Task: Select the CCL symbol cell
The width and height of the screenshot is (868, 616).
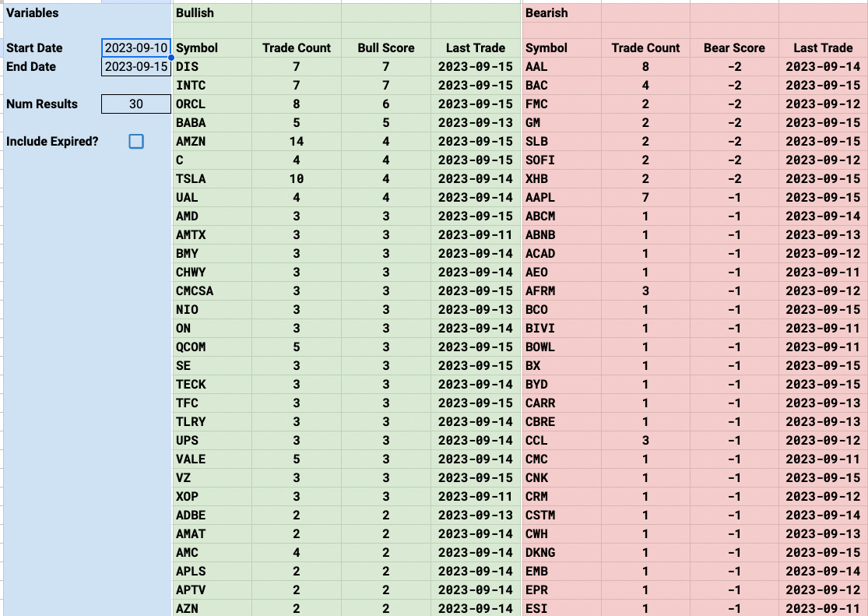Action: (561, 441)
